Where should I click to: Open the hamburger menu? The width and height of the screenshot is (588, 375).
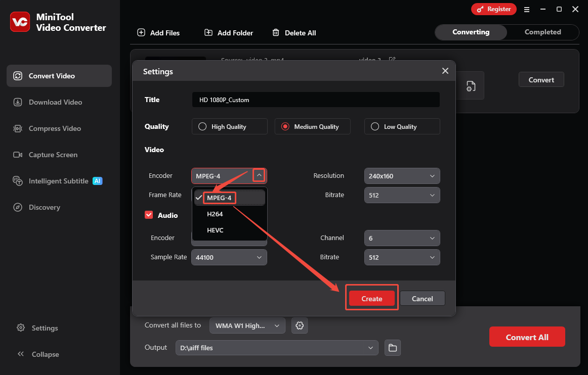pos(527,9)
